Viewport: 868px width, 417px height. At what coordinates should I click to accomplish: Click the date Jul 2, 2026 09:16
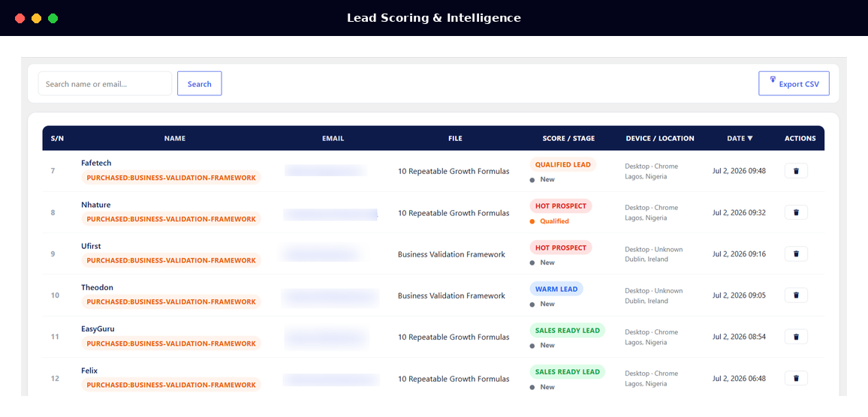(x=739, y=253)
